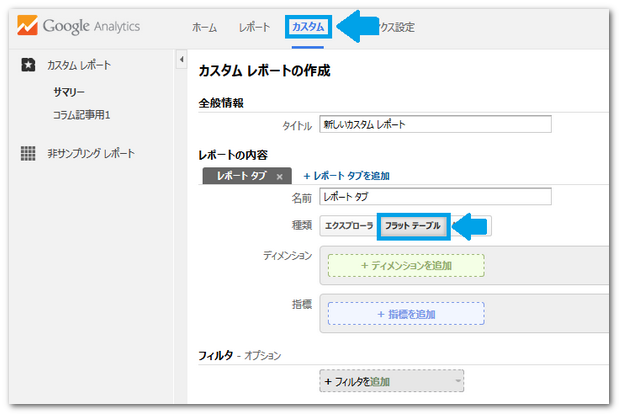Click + ディメンションを追加 button
This screenshot has width=619, height=414.
[406, 266]
